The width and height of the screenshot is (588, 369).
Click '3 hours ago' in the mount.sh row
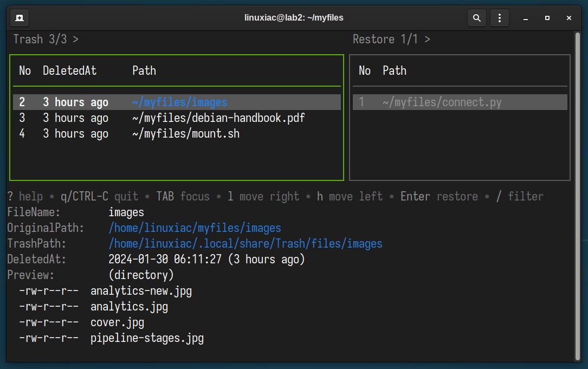(75, 133)
